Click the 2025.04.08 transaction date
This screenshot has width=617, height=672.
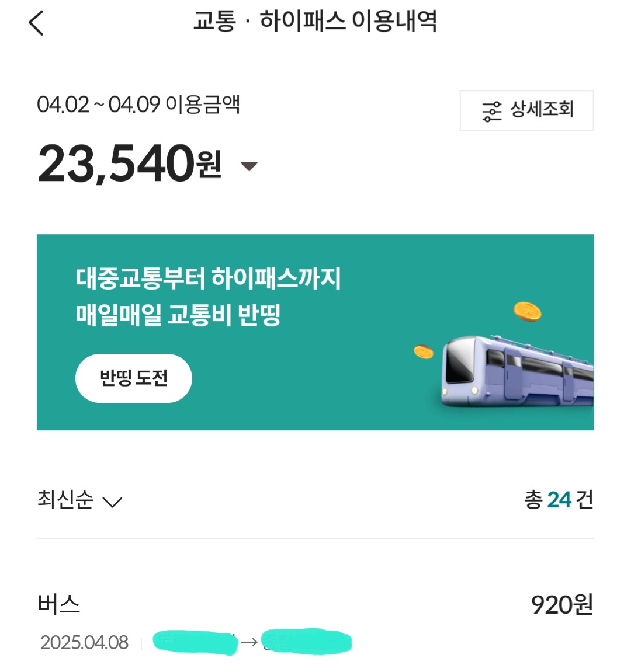point(85,643)
